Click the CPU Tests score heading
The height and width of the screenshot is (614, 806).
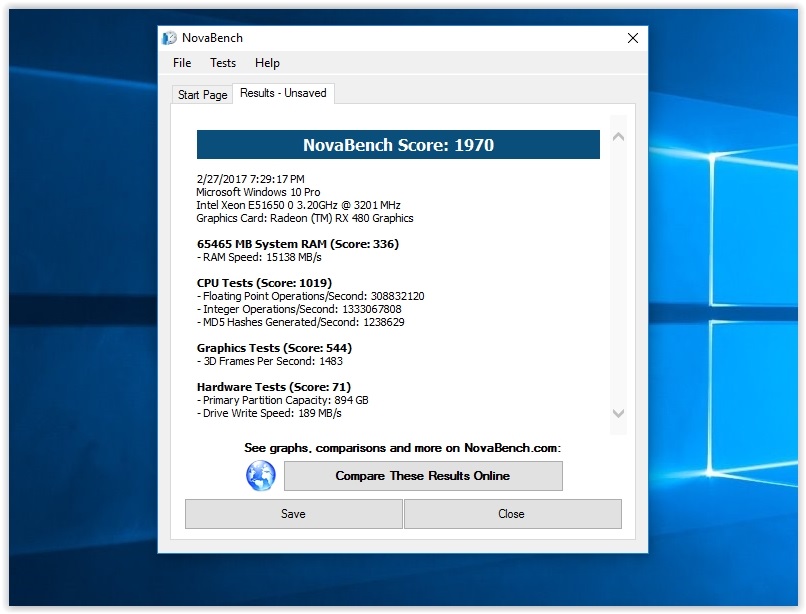tap(264, 283)
